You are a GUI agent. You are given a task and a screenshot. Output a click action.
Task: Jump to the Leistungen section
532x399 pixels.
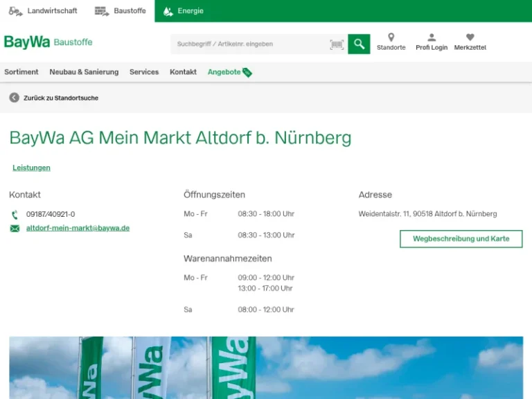[31, 168]
